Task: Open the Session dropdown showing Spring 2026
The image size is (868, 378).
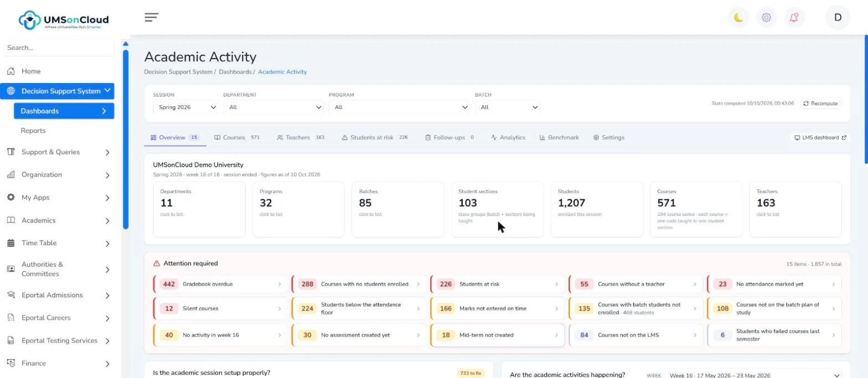Action: pyautogui.click(x=185, y=107)
